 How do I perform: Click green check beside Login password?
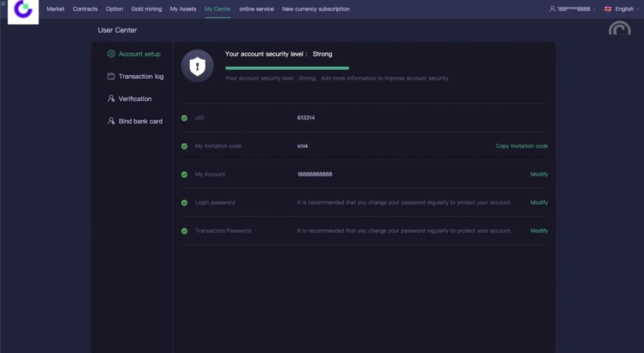pos(184,203)
